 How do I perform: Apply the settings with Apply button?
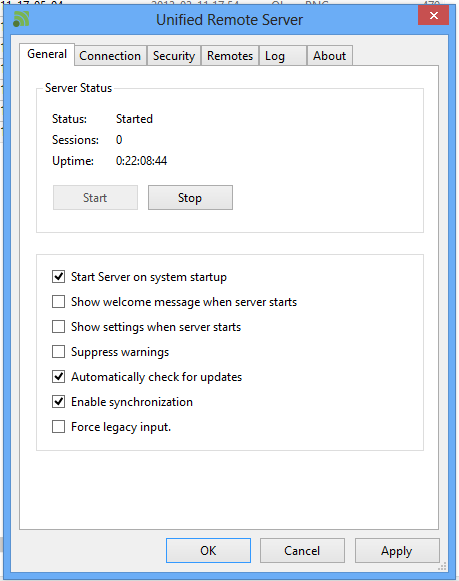pos(397,551)
